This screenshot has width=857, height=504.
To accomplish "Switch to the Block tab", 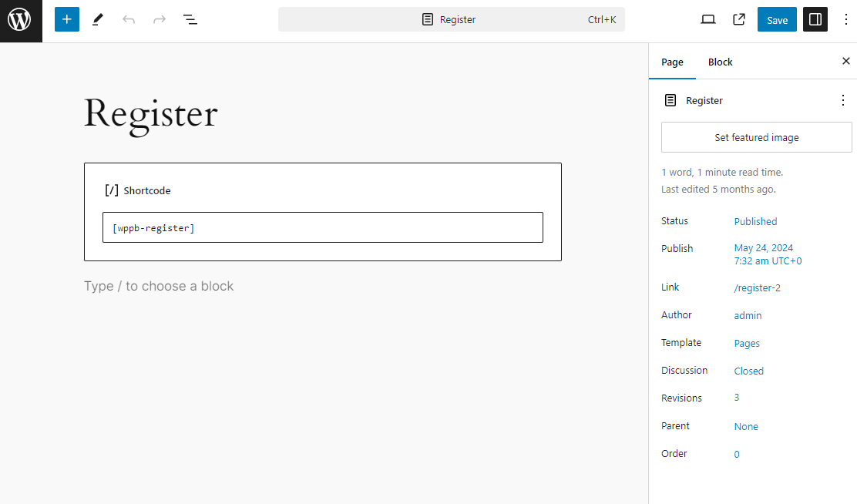I will (x=720, y=62).
